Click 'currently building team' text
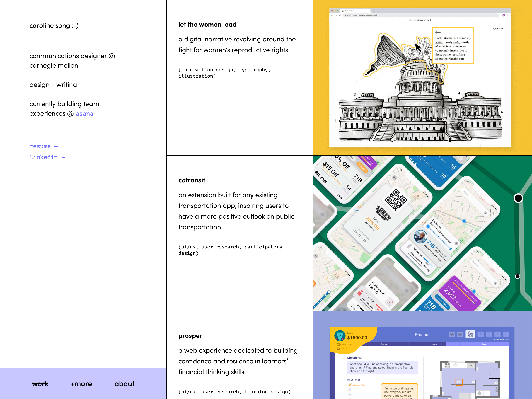 (64, 104)
